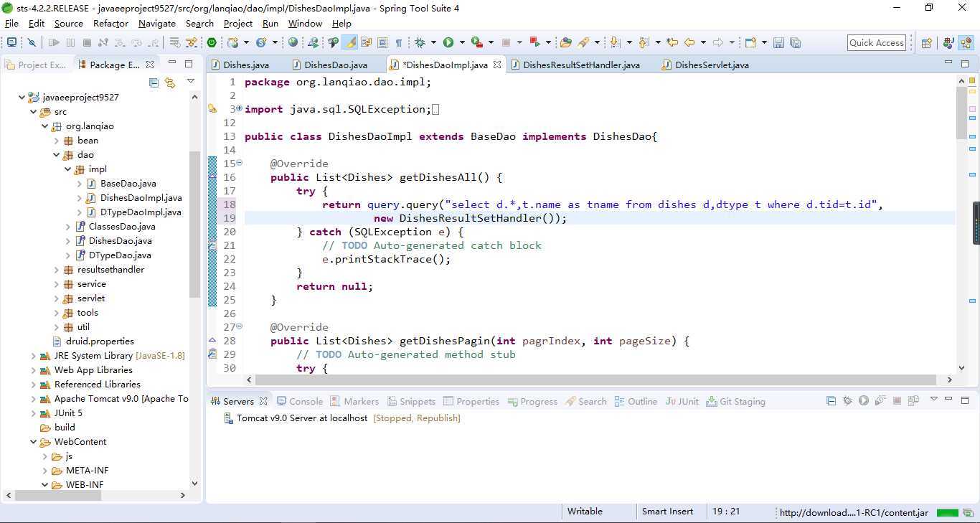Click the Debug bug icon in toolbar
Image resolution: width=980 pixels, height=523 pixels.
pos(420,42)
